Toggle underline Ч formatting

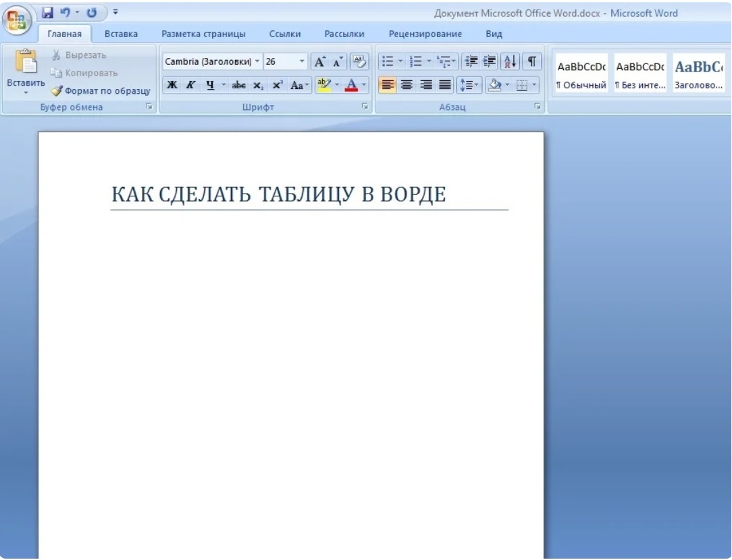coord(210,85)
